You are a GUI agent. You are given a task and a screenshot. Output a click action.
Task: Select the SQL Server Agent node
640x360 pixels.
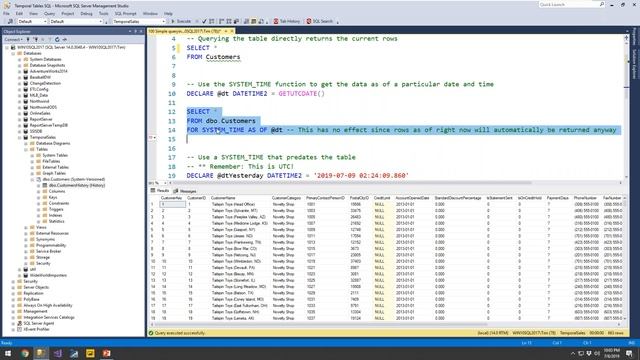[x=38, y=323]
